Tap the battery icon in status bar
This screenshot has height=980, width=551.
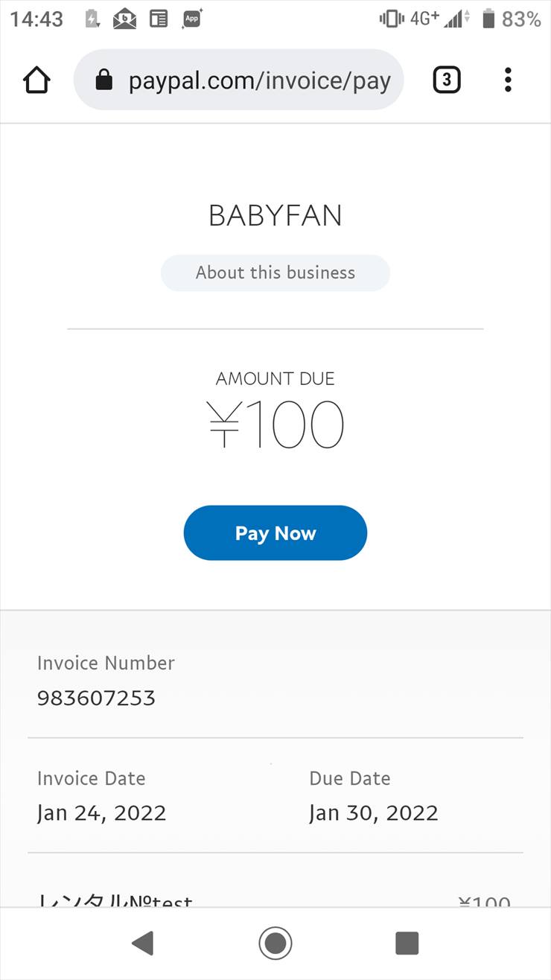click(488, 19)
